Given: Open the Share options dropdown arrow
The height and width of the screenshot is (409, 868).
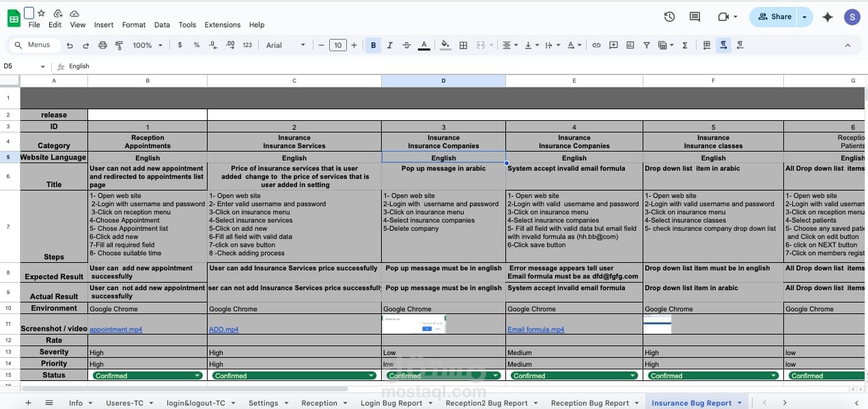Looking at the screenshot, I should pos(804,17).
